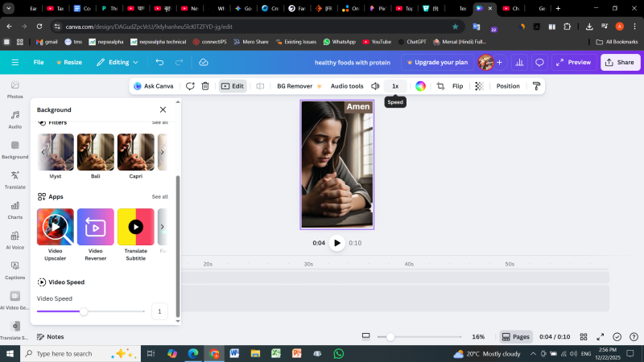
Task: Delete the selected video with trash icon
Action: pyautogui.click(x=205, y=86)
